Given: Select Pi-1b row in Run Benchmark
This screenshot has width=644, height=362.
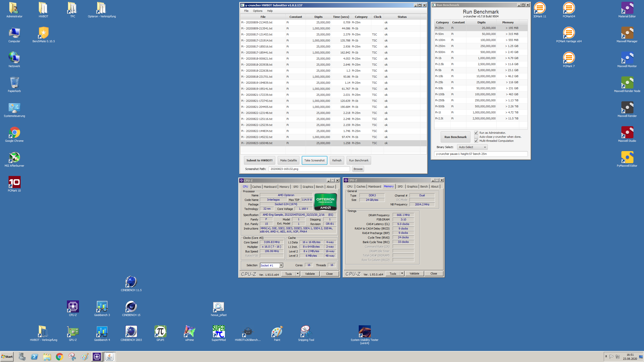Looking at the screenshot, I should [481, 58].
